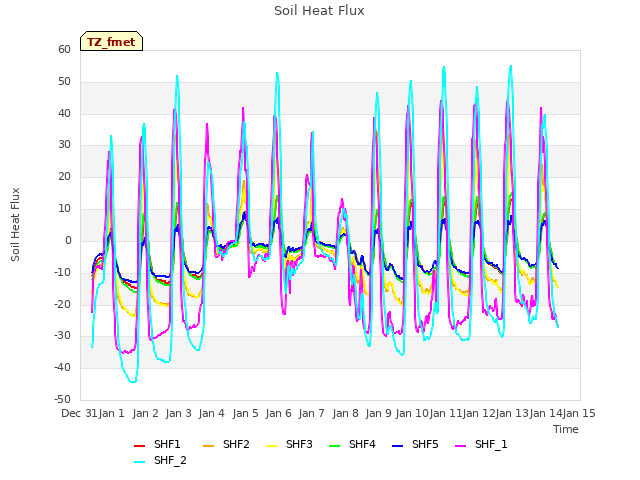The image size is (640, 480).
Task: Click the SHF_1 magenta plateau near -35 on Jan 1
Action: pyautogui.click(x=127, y=351)
